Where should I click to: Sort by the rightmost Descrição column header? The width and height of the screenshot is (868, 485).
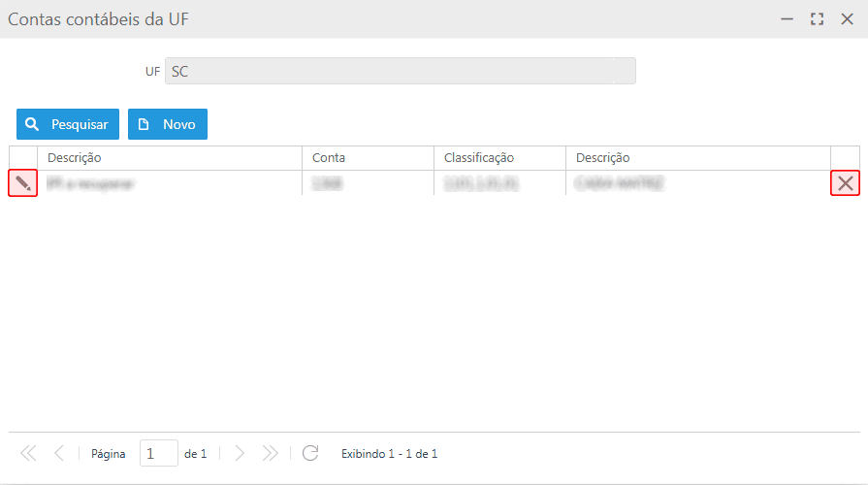(x=697, y=158)
